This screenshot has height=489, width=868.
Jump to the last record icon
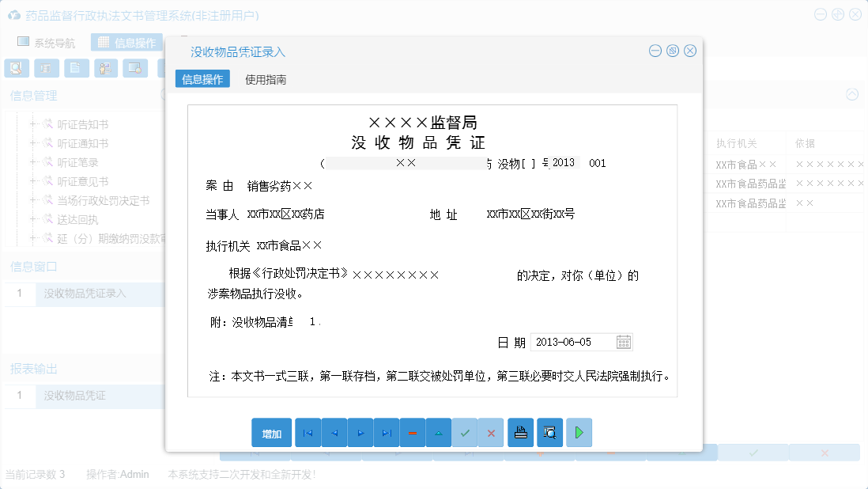tap(387, 432)
